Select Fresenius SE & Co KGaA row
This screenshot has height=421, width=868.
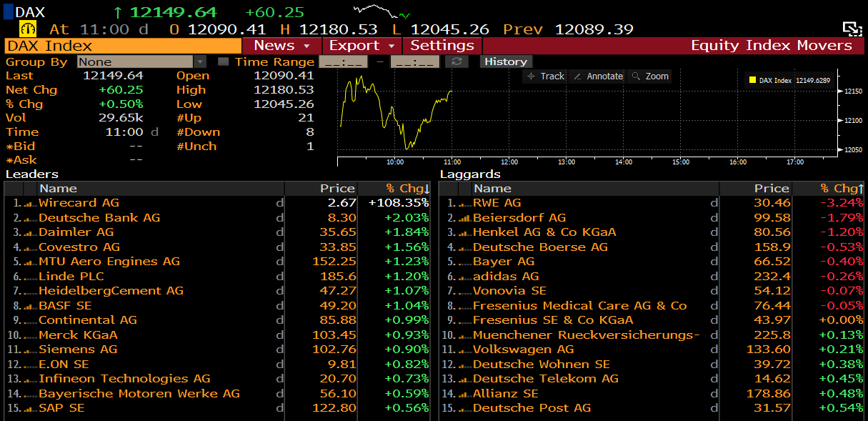pyautogui.click(x=652, y=320)
